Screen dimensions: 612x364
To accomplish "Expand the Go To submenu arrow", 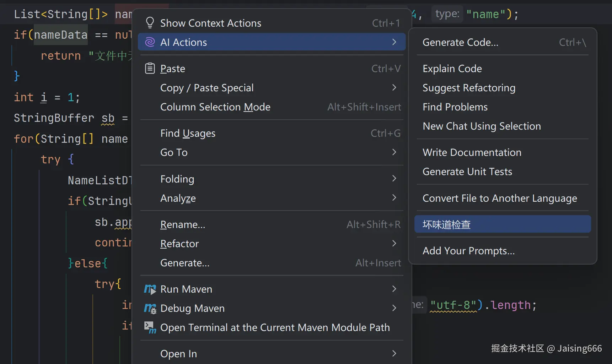I will click(x=394, y=152).
